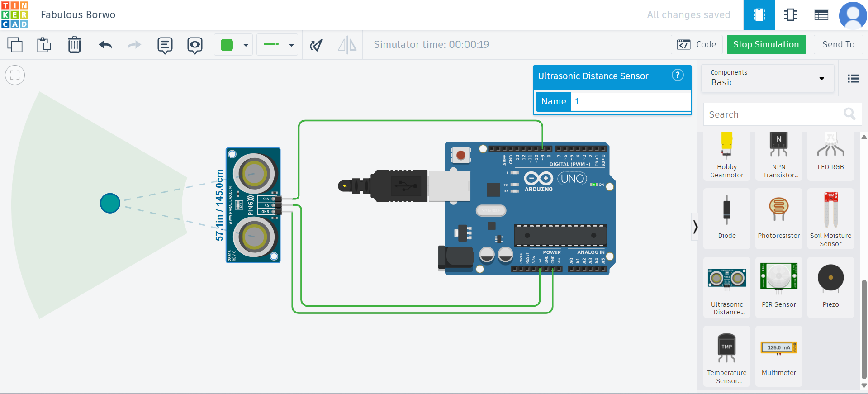Open the Tinkercad home logo
The width and height of the screenshot is (868, 394).
click(x=15, y=15)
